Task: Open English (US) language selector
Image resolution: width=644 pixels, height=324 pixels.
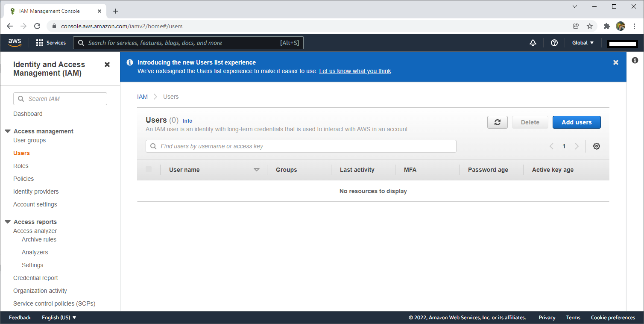Action: 59,318
